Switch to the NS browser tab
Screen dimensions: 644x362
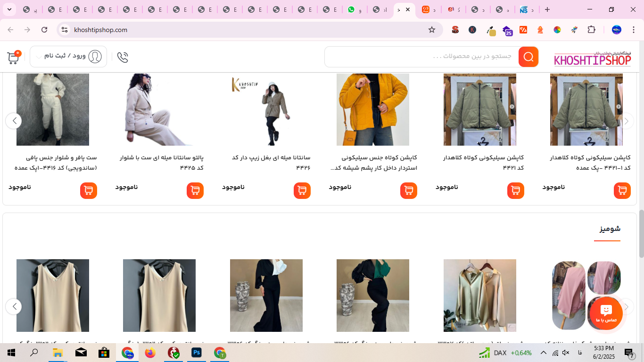click(527, 9)
